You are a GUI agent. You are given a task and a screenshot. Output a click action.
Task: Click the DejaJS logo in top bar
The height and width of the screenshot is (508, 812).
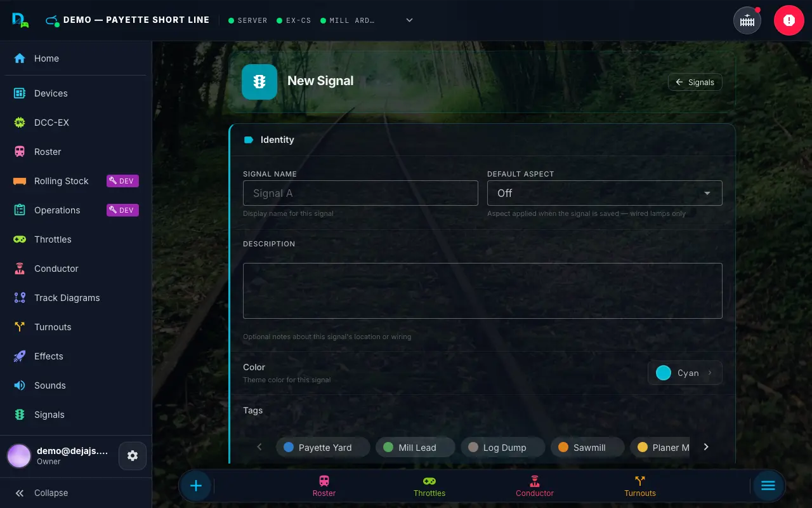(x=20, y=20)
